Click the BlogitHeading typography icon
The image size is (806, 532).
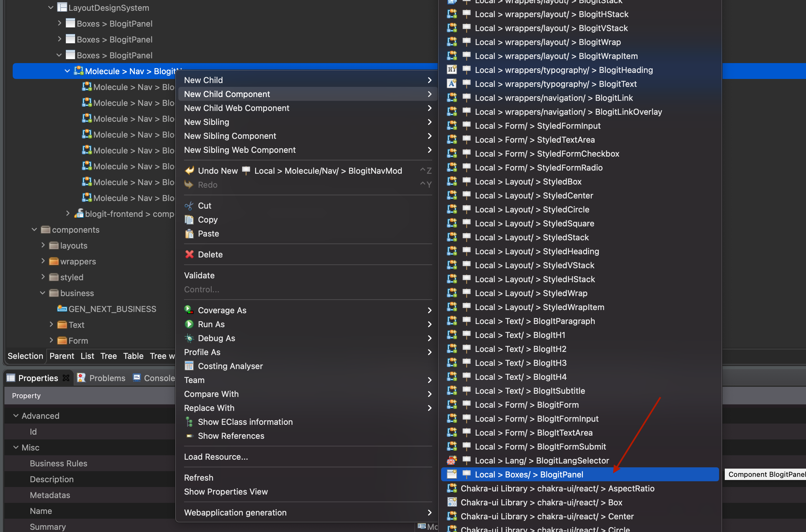click(x=452, y=70)
